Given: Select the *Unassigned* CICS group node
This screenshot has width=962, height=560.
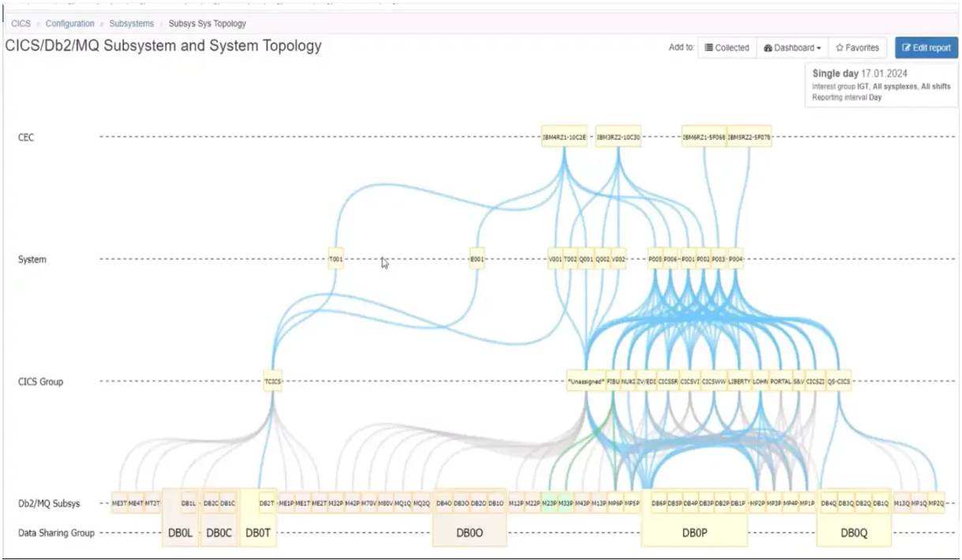Looking at the screenshot, I should pyautogui.click(x=586, y=381).
